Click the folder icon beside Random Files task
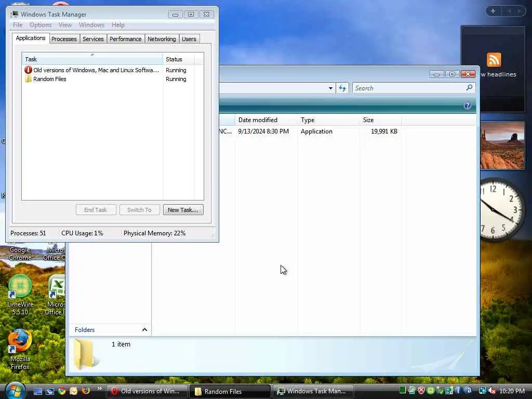Screen dimensions: 532x399 28,79
